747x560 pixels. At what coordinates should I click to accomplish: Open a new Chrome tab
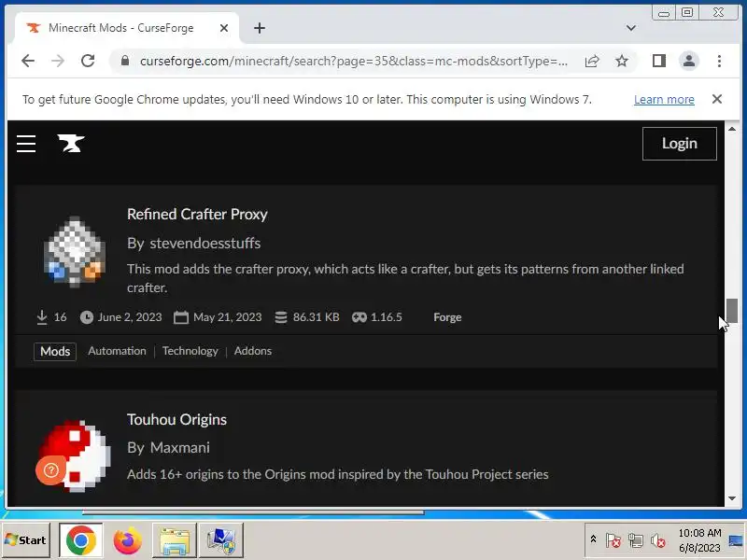[x=260, y=28]
